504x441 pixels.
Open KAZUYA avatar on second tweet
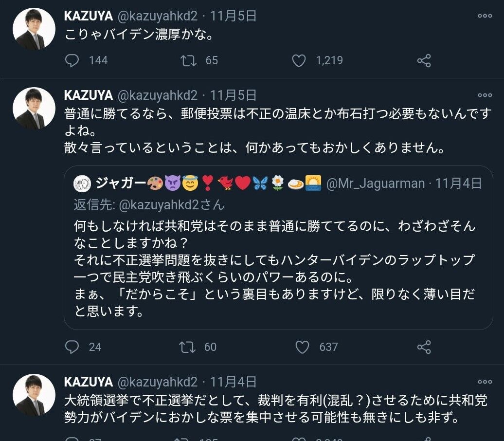[x=34, y=109]
